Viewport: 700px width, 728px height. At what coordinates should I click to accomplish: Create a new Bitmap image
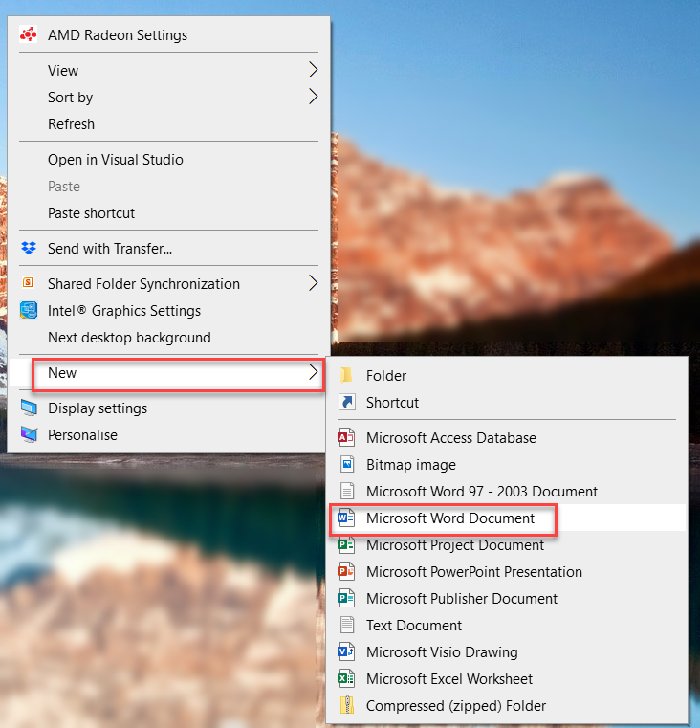pos(507,464)
